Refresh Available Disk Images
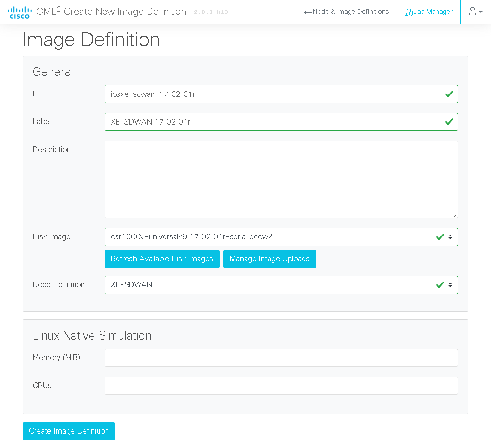This screenshot has height=448, width=491. click(162, 259)
